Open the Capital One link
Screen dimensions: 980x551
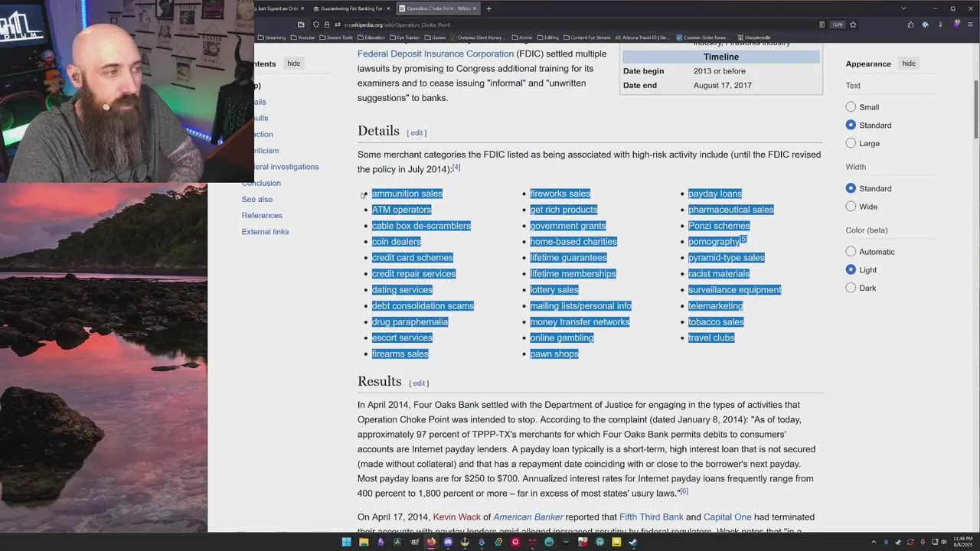pyautogui.click(x=727, y=517)
